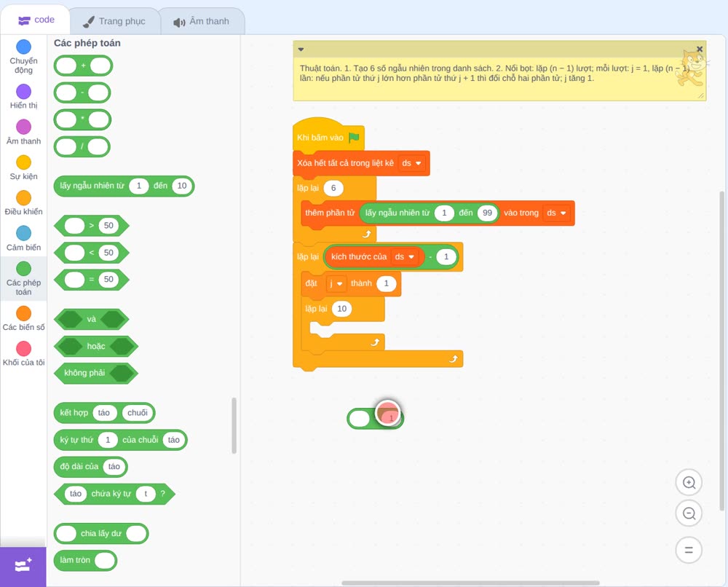
Task: Select the Sự kiện category circle
Action: 24,162
